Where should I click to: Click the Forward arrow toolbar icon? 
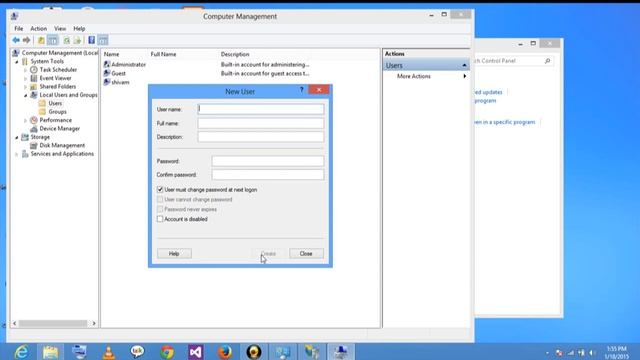click(27, 40)
